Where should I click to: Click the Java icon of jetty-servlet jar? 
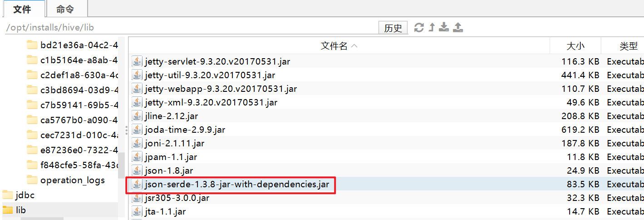pos(137,61)
